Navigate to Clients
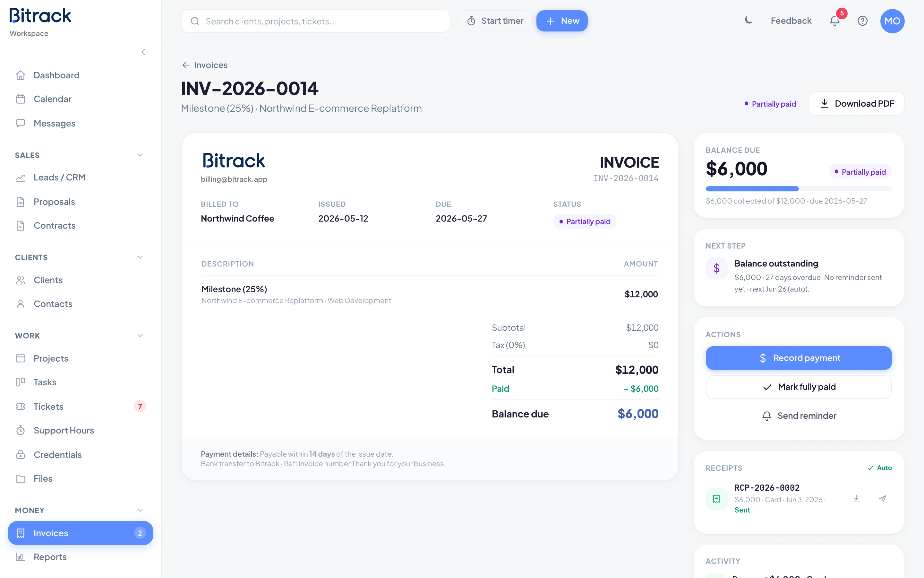This screenshot has height=578, width=924. [80, 280]
